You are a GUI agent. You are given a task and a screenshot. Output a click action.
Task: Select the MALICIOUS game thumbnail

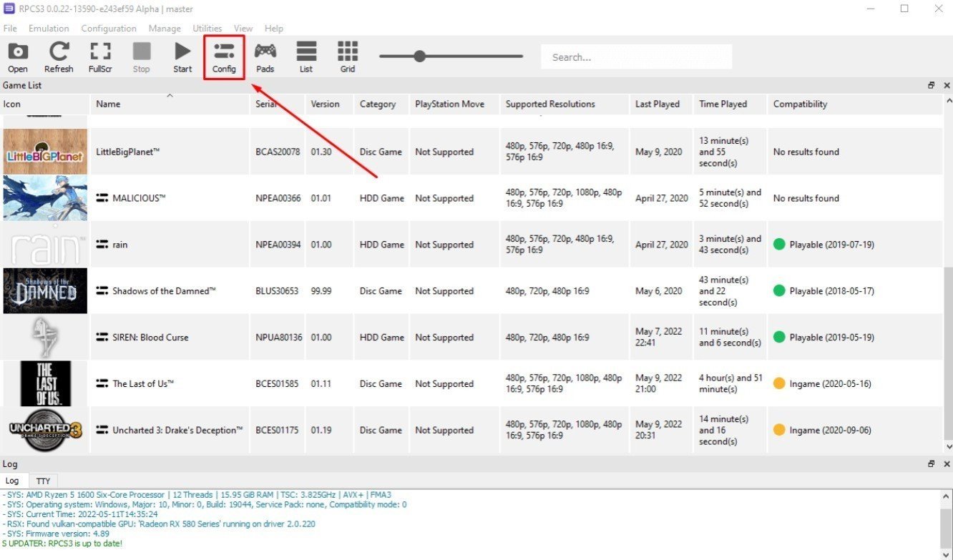click(x=45, y=198)
